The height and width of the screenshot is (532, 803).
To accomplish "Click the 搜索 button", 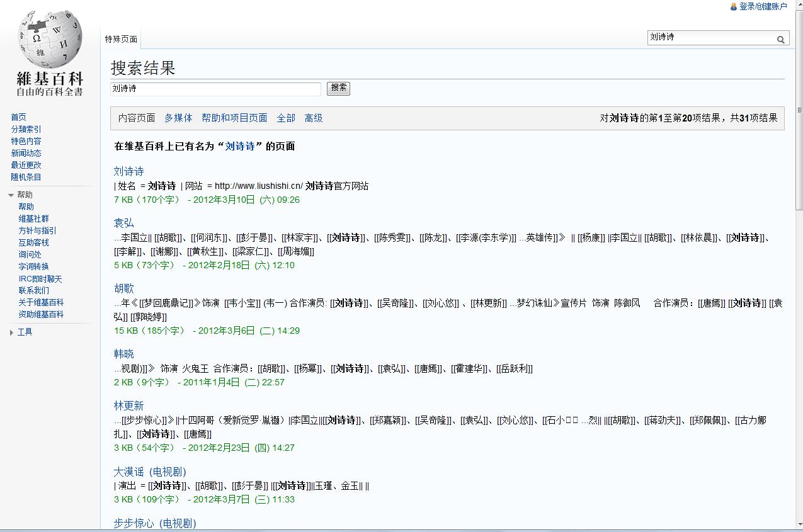I will tap(338, 88).
